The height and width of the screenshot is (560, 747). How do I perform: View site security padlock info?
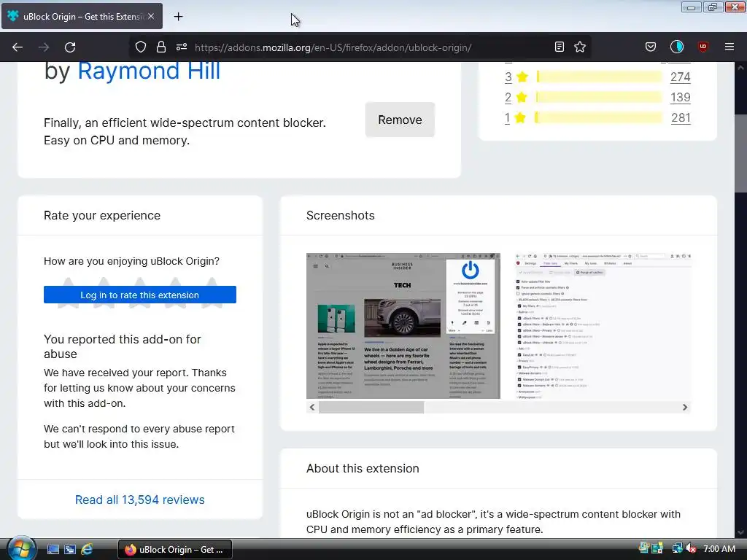pyautogui.click(x=161, y=47)
